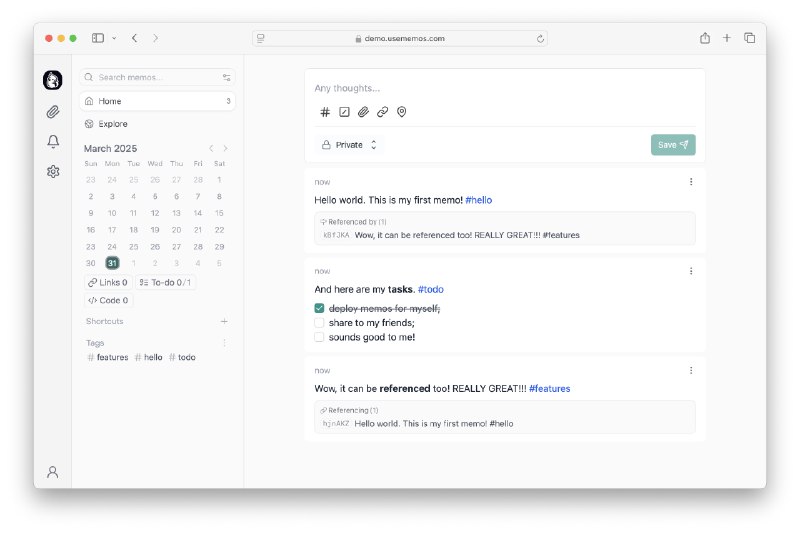Select Explore in the sidebar
The width and height of the screenshot is (800, 533).
coord(112,124)
